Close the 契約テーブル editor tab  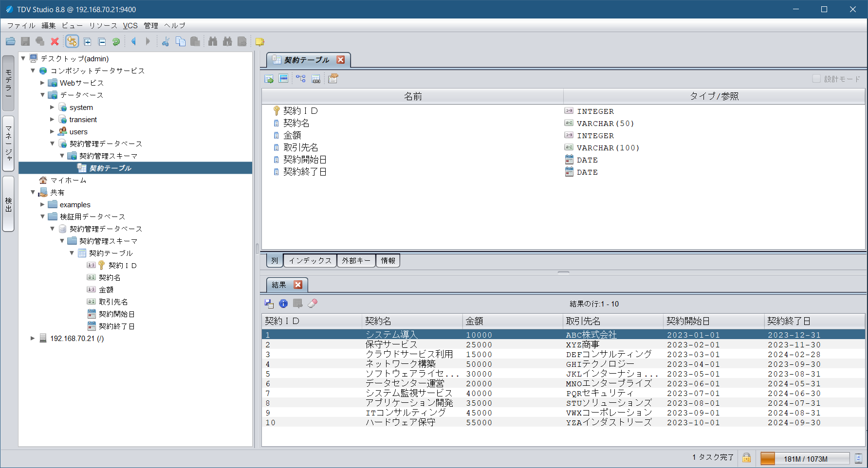(x=341, y=60)
